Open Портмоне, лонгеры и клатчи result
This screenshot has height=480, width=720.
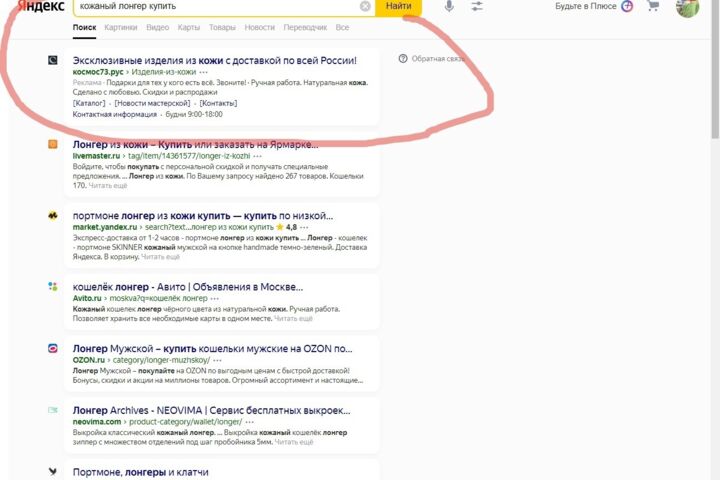pos(141,472)
